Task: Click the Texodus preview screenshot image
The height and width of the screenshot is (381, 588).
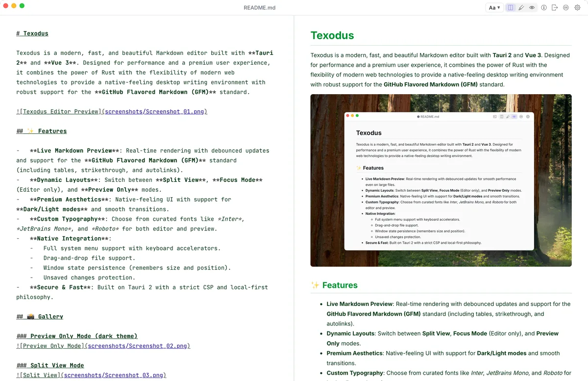Action: point(441,180)
